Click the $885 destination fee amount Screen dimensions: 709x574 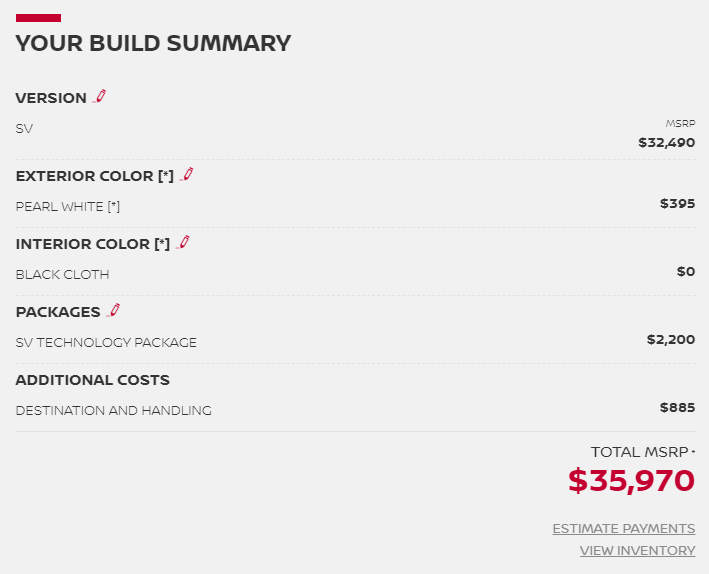(x=677, y=407)
